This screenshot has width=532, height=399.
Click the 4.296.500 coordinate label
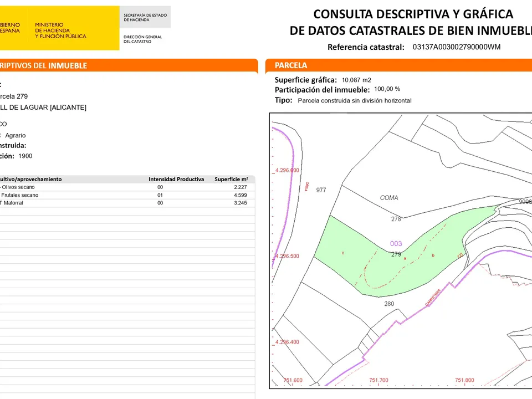287,256
